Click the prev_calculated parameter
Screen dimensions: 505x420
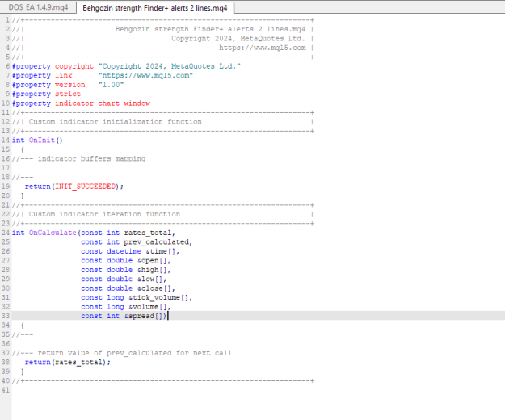[156, 242]
